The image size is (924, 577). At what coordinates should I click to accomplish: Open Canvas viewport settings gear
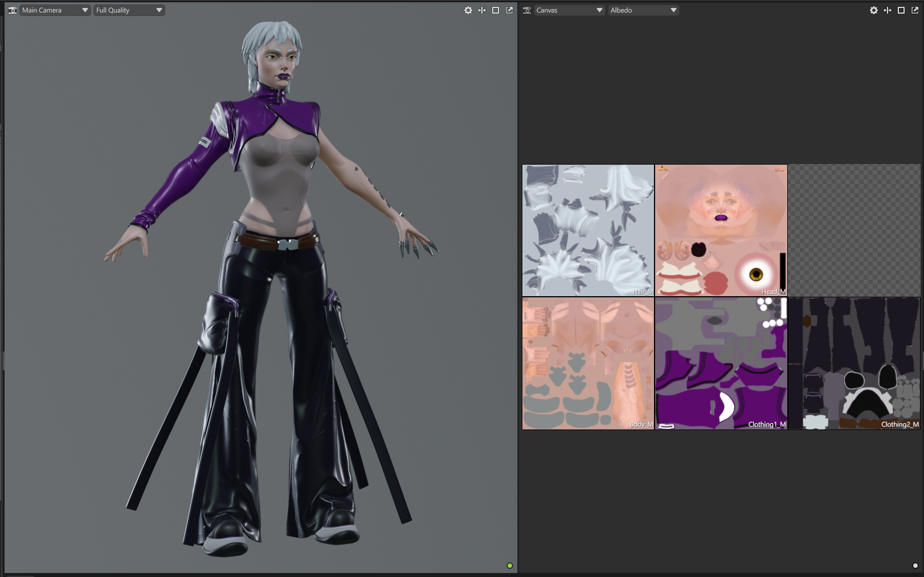(x=873, y=10)
